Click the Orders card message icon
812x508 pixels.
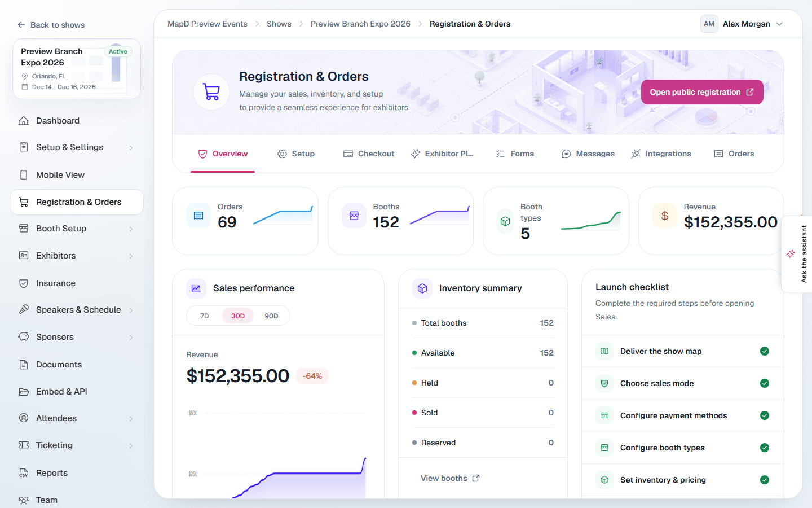pyautogui.click(x=198, y=216)
